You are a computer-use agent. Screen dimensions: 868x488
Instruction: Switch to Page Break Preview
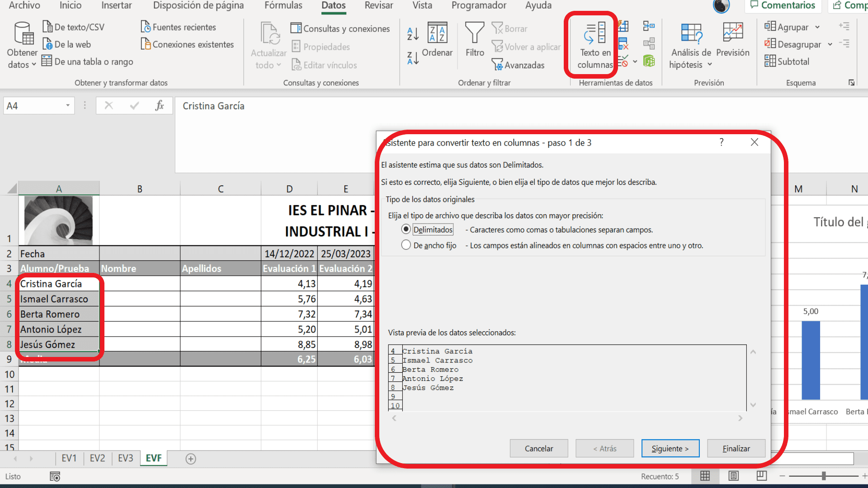tap(762, 476)
